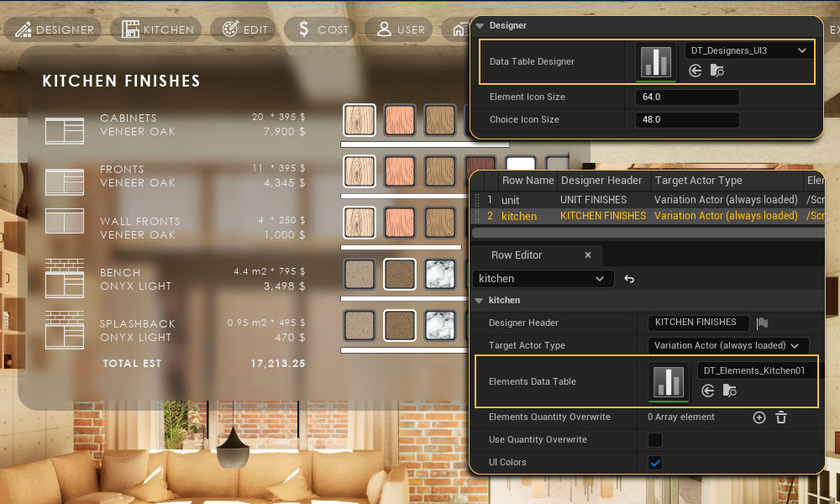Screen dimensions: 840x504
Task: Select the unit row in data table
Action: tap(511, 200)
